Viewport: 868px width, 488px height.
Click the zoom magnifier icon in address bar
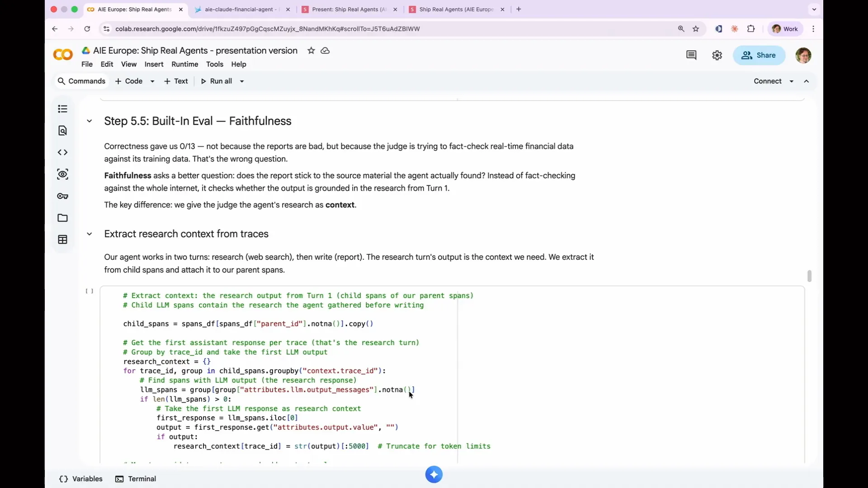[681, 29]
